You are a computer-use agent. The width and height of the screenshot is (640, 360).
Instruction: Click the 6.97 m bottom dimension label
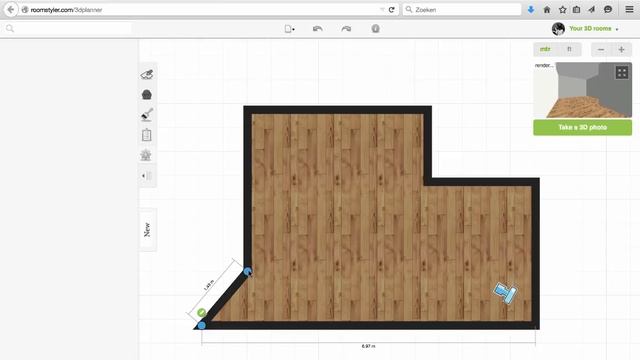[x=368, y=346]
